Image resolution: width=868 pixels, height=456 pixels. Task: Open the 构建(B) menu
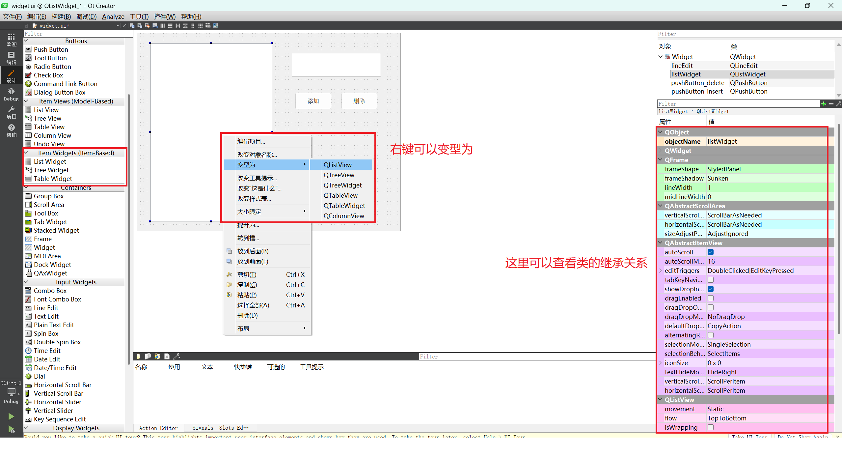61,16
